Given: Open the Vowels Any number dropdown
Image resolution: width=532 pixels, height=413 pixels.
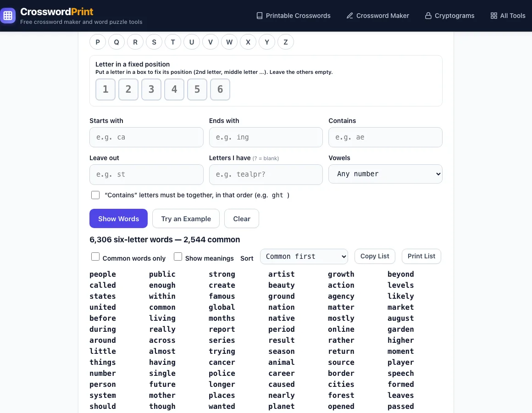Looking at the screenshot, I should click(x=385, y=174).
